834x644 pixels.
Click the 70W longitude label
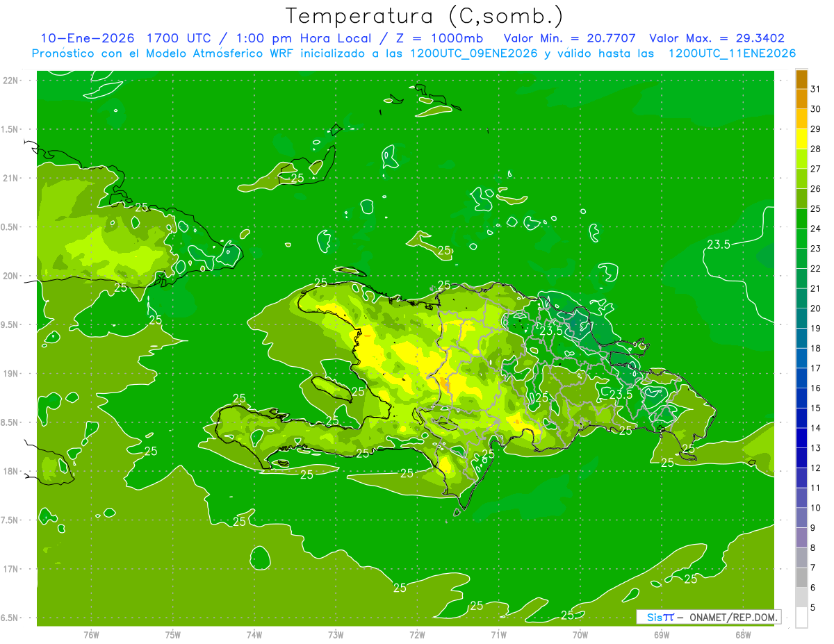[x=580, y=634]
